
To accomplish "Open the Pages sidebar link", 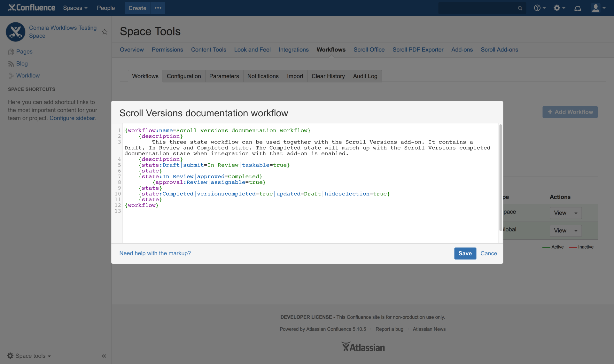I will (24, 52).
